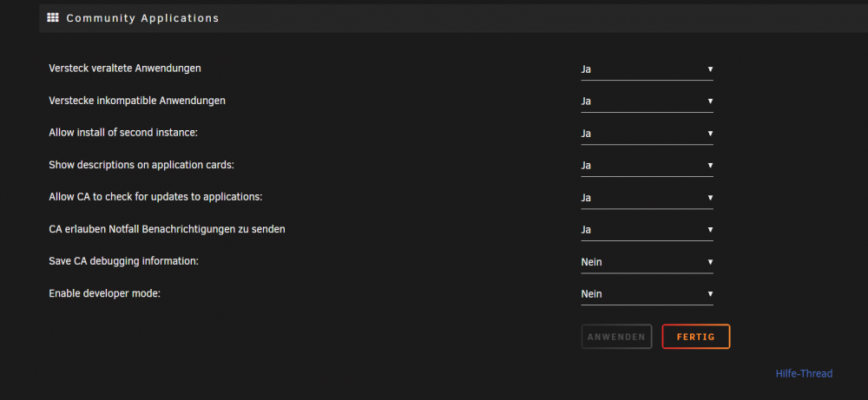Viewport: 868px width, 400px height.
Task: Click the Community Applications header title
Action: click(143, 18)
